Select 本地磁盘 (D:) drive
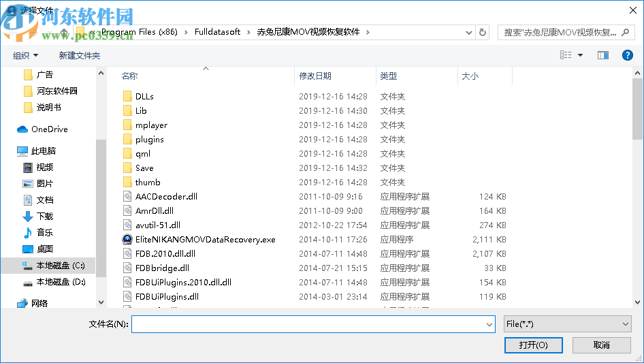Screen dimensions: 644x363 [x=54, y=281]
